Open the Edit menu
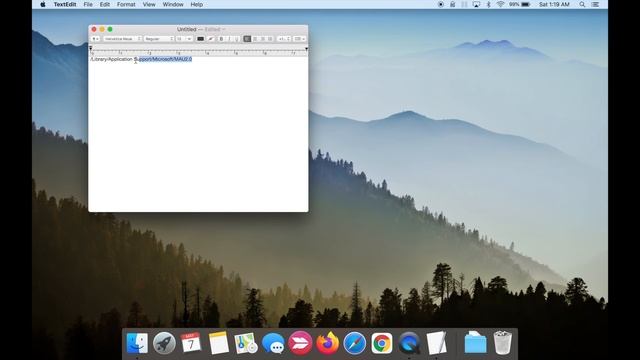This screenshot has width=640, height=360. (x=105, y=4)
